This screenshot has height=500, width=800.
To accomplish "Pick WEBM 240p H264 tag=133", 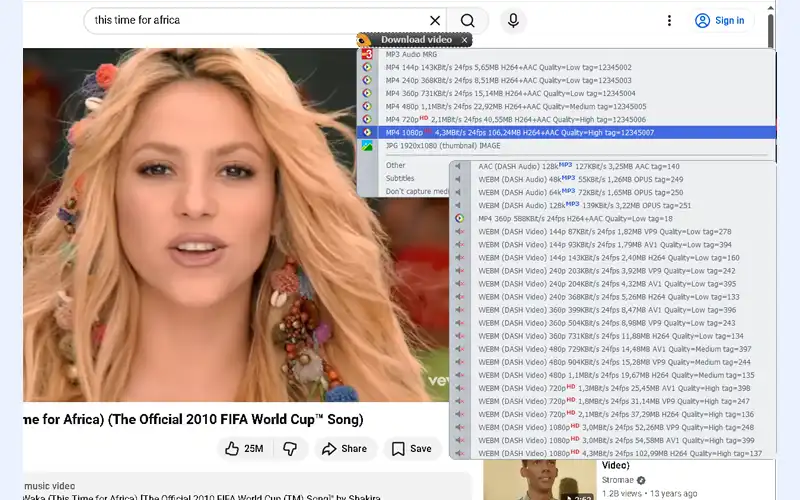I will (613, 297).
